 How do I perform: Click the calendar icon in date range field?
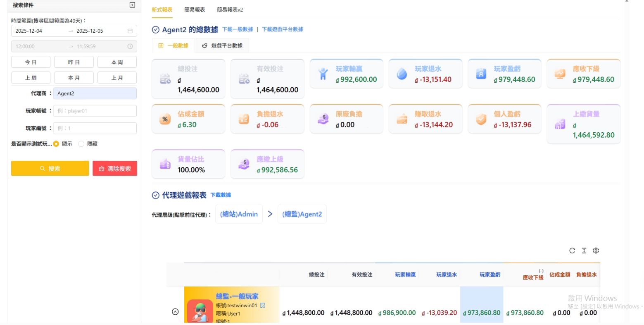(130, 31)
